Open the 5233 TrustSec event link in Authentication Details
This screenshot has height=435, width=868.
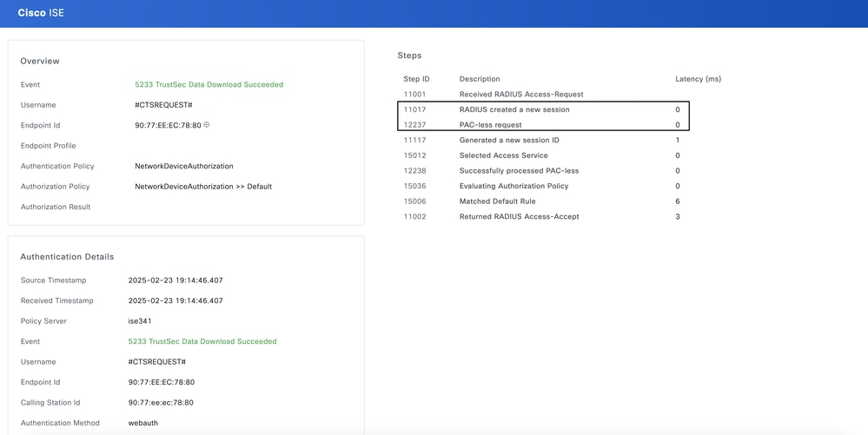coord(202,341)
